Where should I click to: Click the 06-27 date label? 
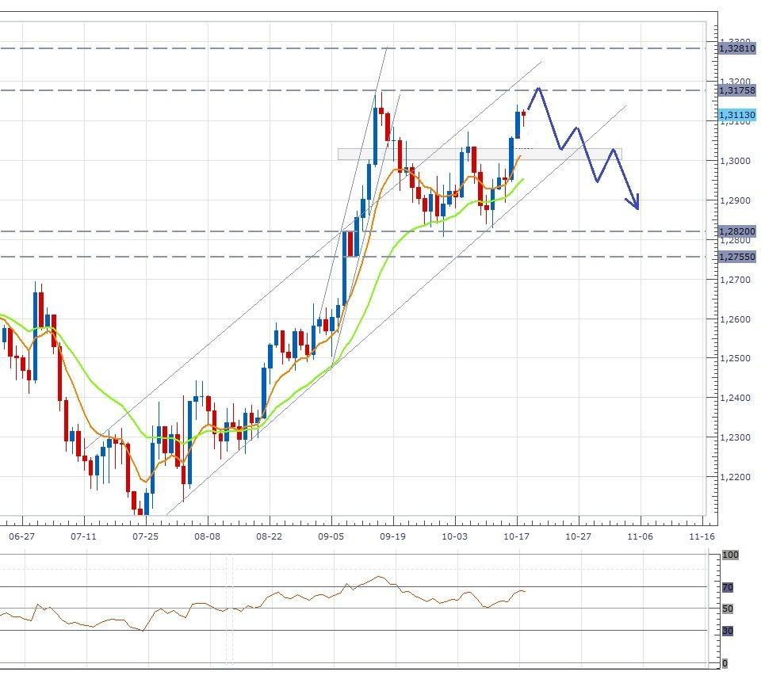point(22,536)
